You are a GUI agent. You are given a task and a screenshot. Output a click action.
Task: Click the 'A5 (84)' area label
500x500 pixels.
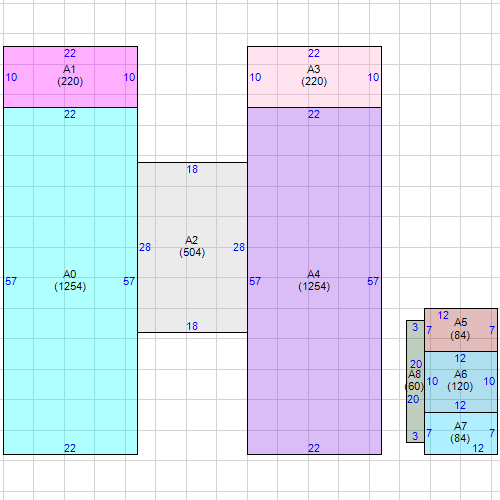pos(460,329)
